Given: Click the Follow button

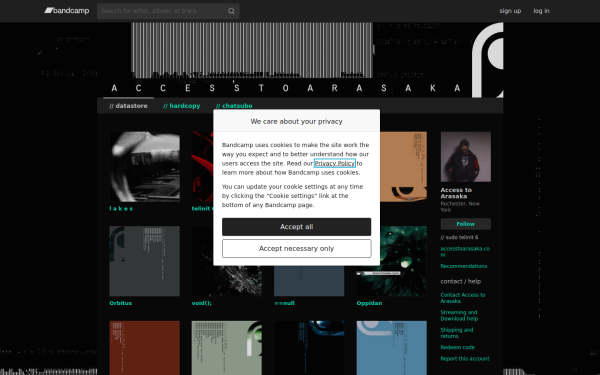Looking at the screenshot, I should tap(466, 224).
